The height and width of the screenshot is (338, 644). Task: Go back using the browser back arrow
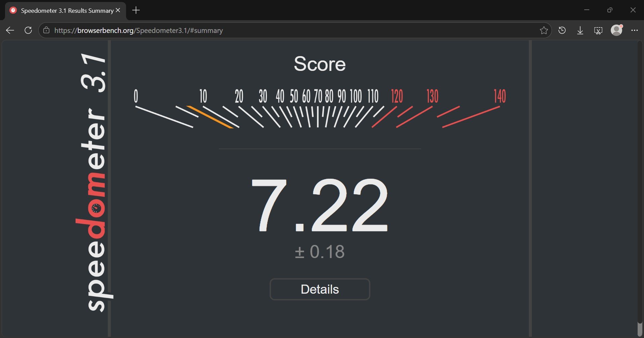pyautogui.click(x=10, y=30)
